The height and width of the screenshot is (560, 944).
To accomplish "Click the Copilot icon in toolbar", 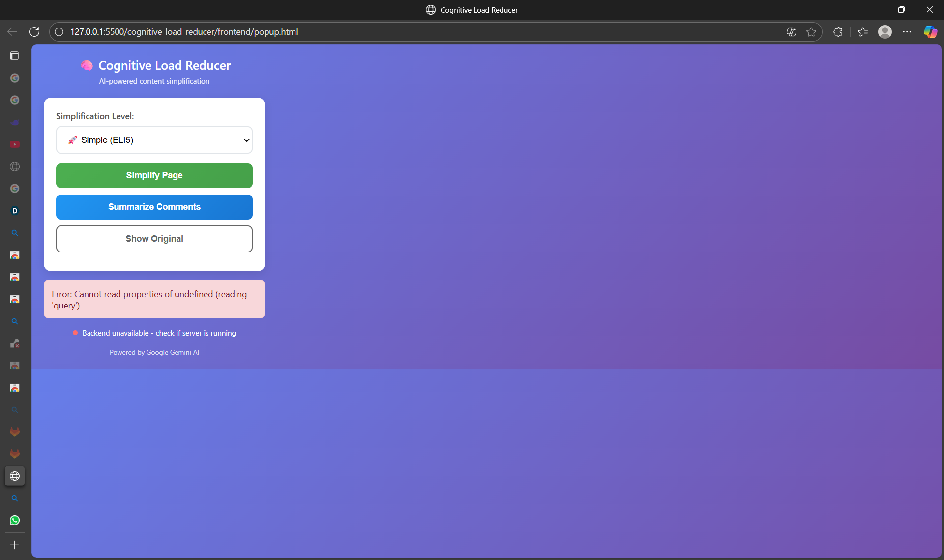I will pos(930,32).
